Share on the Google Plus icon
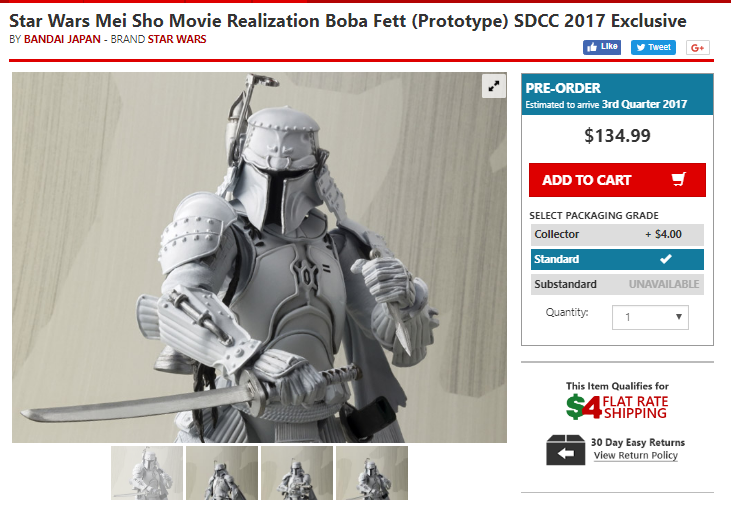The width and height of the screenshot is (731, 508). click(698, 48)
